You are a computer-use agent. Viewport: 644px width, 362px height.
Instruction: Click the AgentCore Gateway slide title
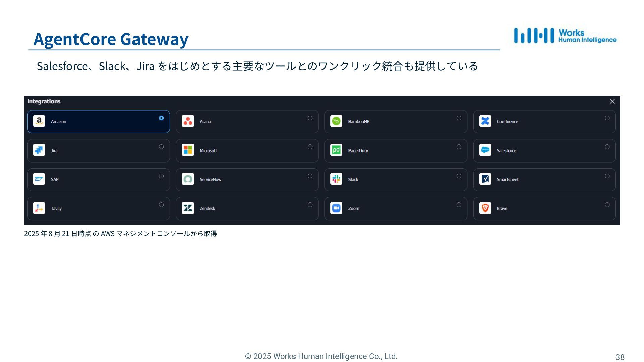pyautogui.click(x=111, y=39)
